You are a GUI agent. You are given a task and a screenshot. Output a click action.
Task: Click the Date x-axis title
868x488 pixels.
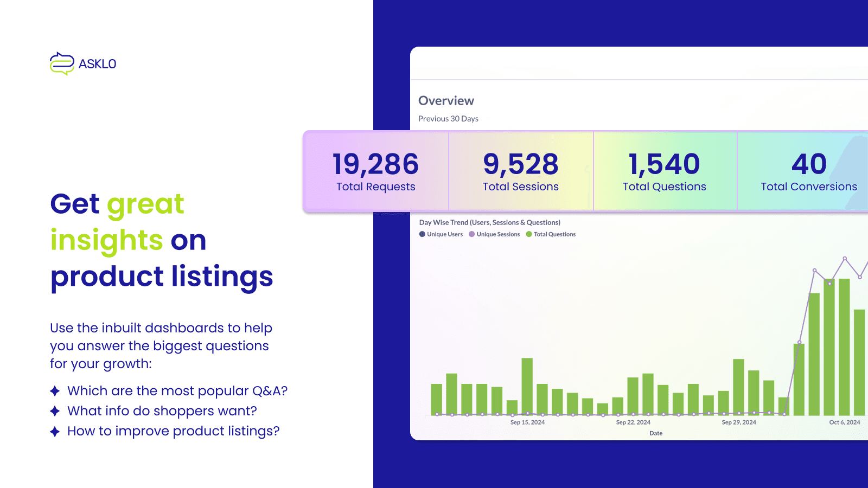tap(655, 433)
